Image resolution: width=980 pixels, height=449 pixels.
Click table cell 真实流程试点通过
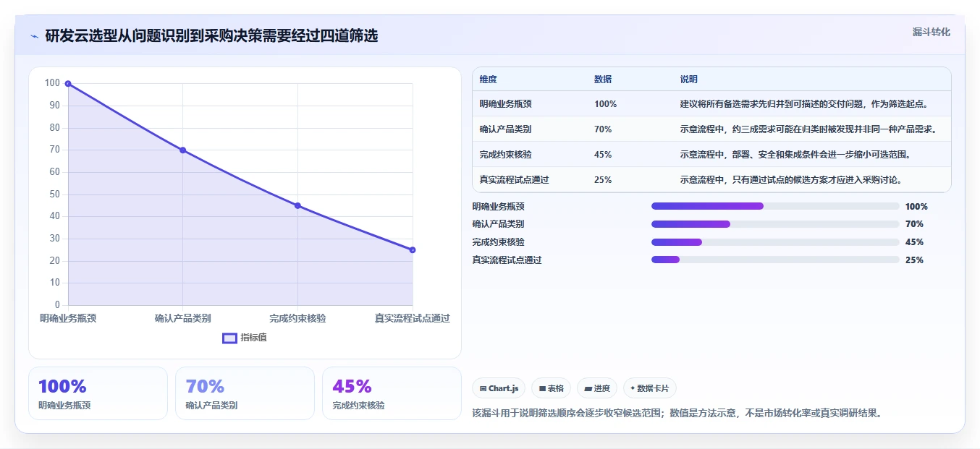tap(514, 180)
